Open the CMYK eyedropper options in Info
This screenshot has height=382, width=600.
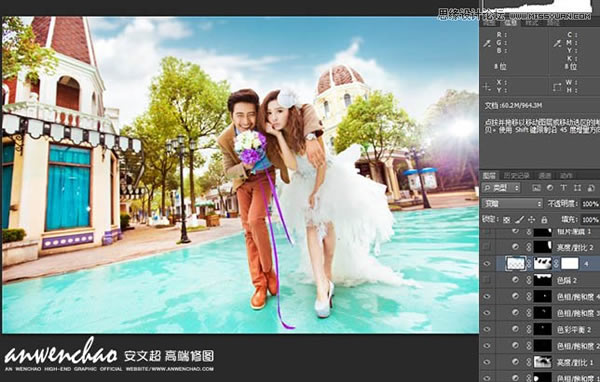(557, 43)
